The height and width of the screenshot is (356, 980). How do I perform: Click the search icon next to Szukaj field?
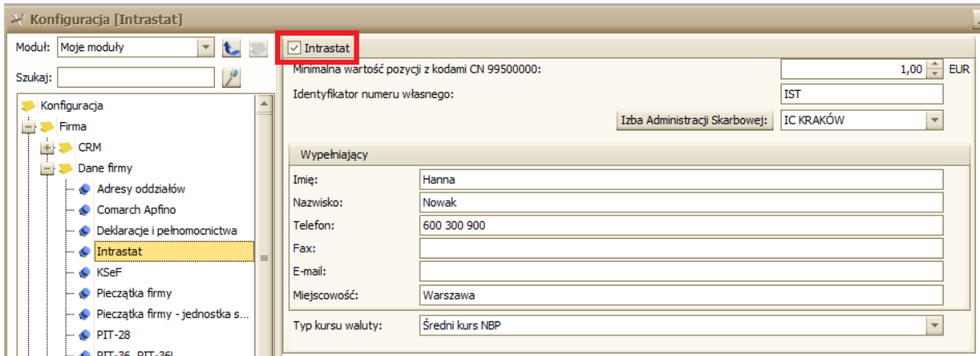click(x=232, y=78)
